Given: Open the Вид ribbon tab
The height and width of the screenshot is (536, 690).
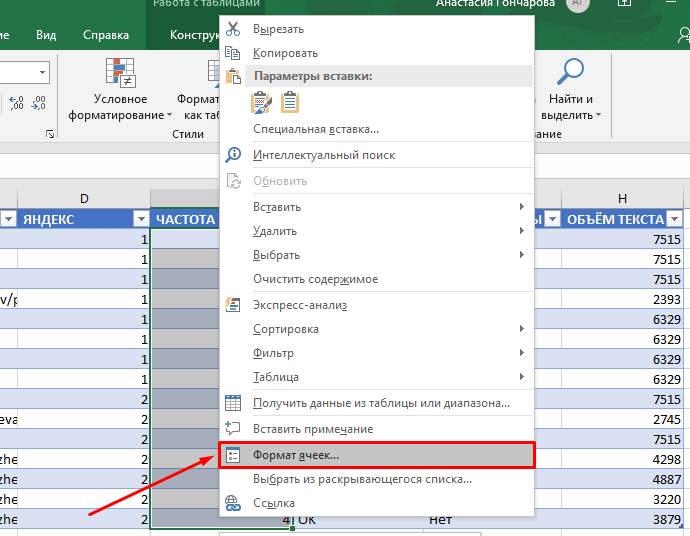Looking at the screenshot, I should pyautogui.click(x=46, y=35).
